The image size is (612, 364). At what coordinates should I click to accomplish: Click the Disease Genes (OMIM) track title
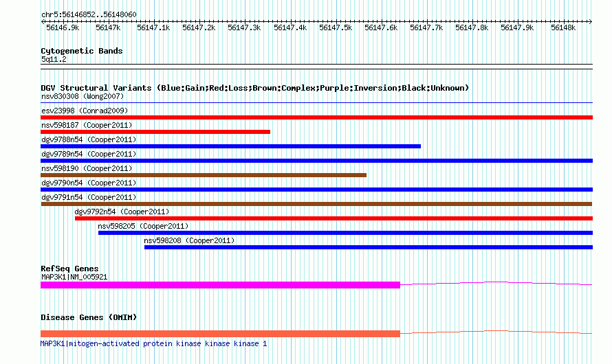click(89, 317)
